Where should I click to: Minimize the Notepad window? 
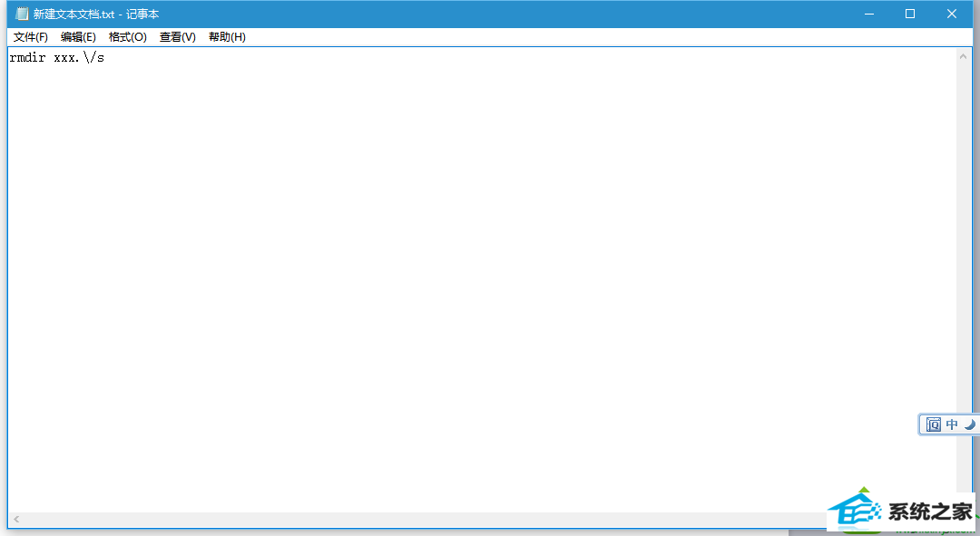[868, 14]
